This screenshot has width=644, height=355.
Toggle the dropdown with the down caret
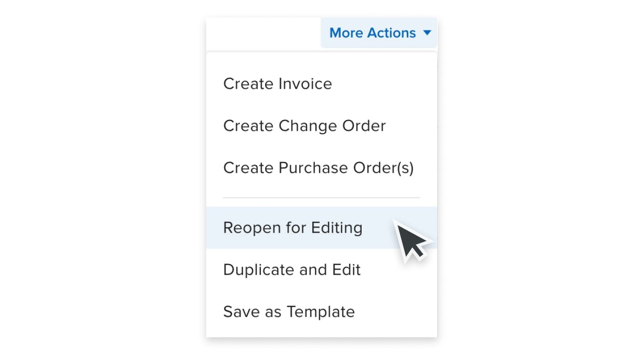(x=427, y=33)
